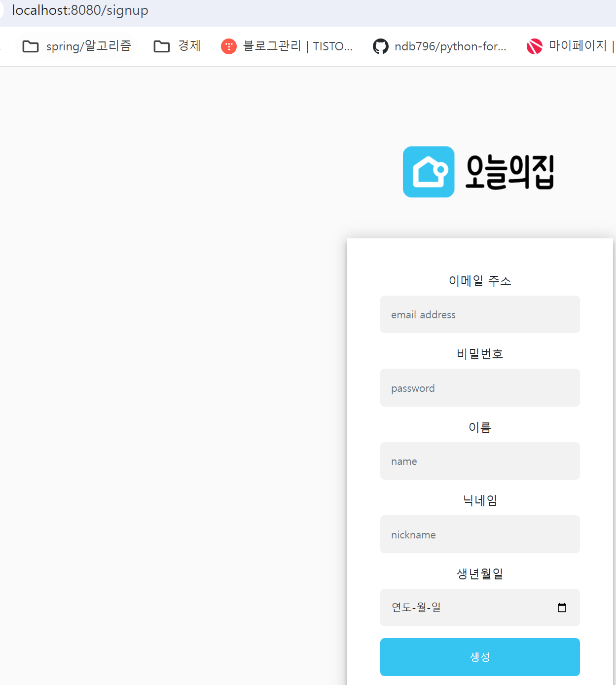
Task: Click the 생년월일 label
Action: point(480,573)
